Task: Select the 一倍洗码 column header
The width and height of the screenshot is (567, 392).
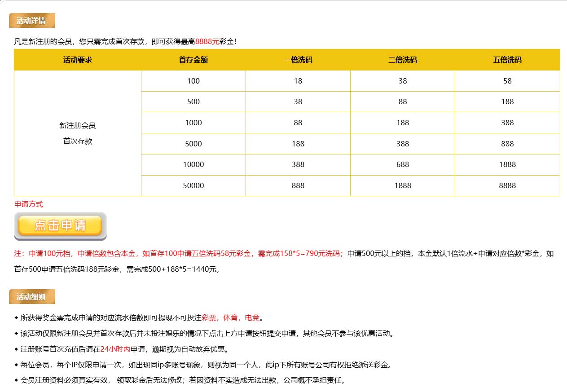Action: tap(298, 60)
